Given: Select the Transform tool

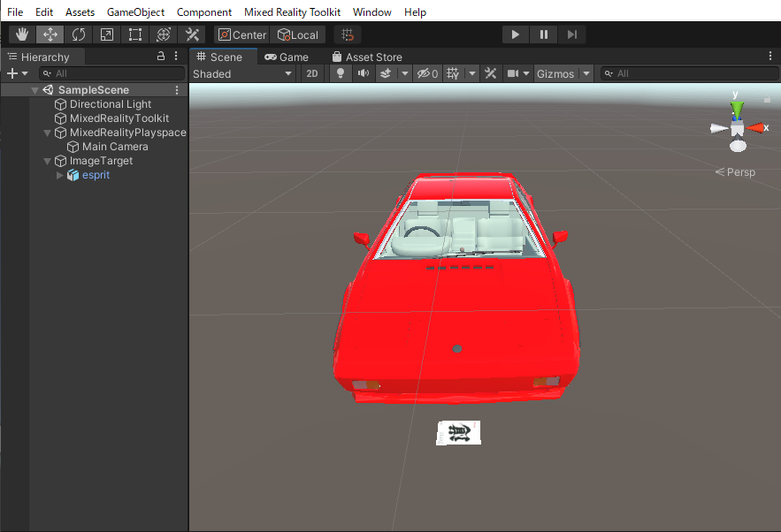Looking at the screenshot, I should pyautogui.click(x=164, y=34).
